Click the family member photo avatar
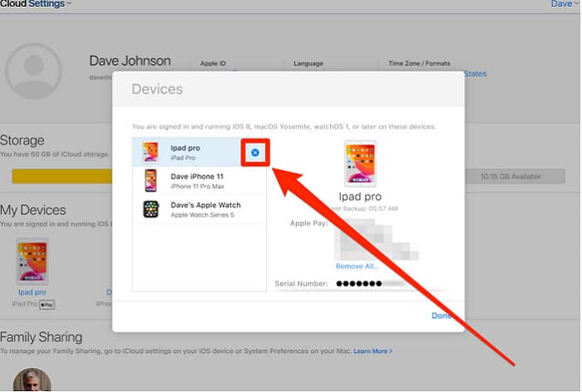Image resolution: width=582 pixels, height=392 pixels. point(32,380)
